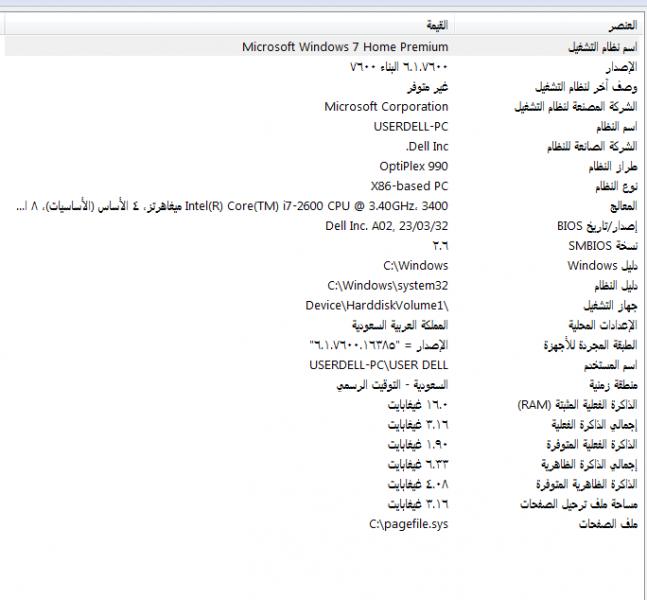Image resolution: width=647 pixels, height=600 pixels.
Task: Click the إجمالي الذاكرة الظاهرية label
Action: (590, 465)
